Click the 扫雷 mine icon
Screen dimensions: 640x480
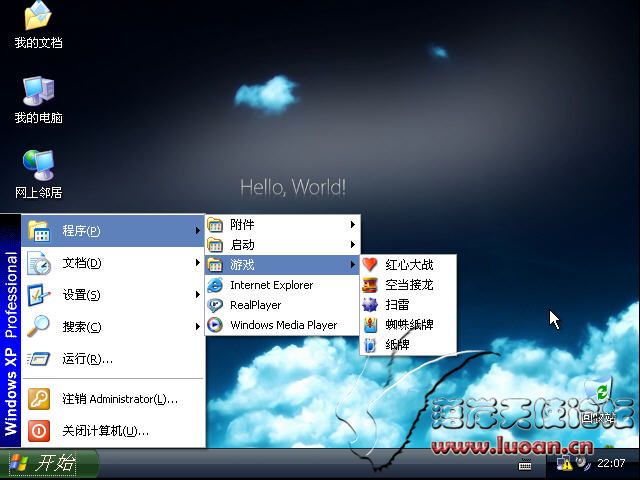[370, 304]
